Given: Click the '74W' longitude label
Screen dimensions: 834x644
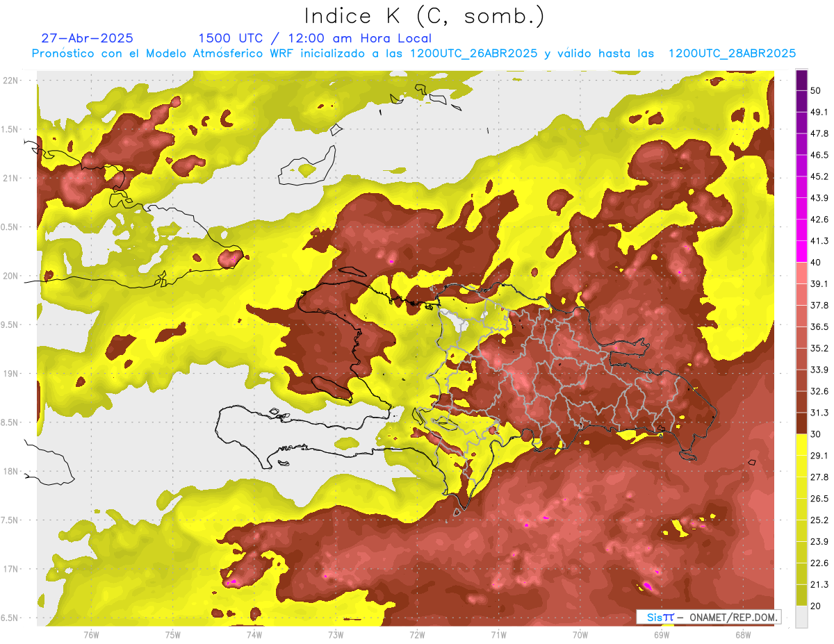Looking at the screenshot, I should tap(254, 634).
